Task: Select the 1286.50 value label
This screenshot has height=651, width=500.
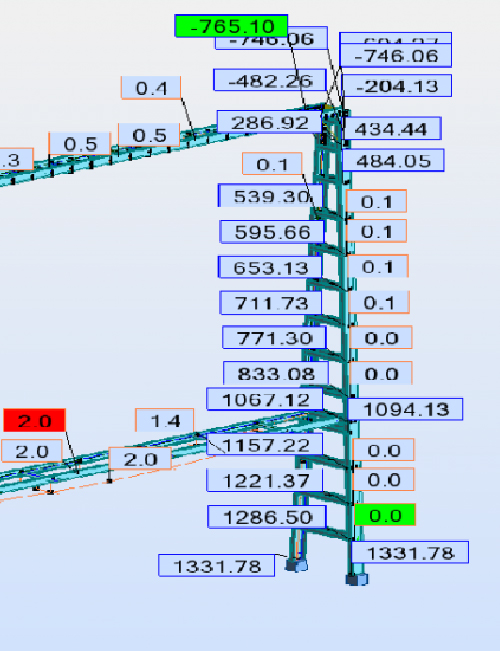Action: (267, 517)
